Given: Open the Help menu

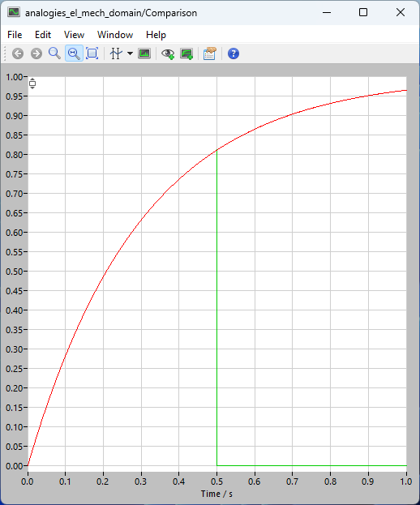Looking at the screenshot, I should point(156,35).
